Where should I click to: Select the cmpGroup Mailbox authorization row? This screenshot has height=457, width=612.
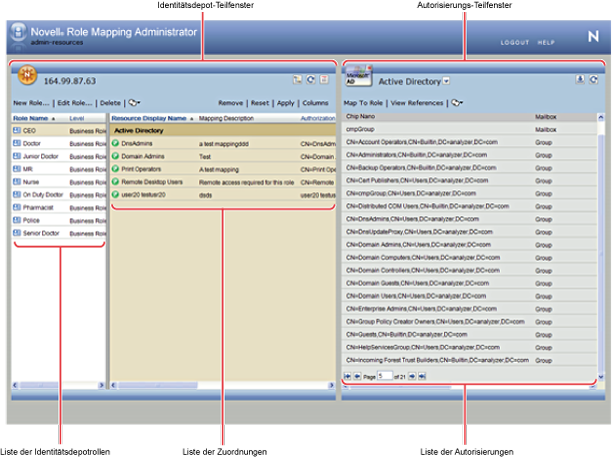click(x=470, y=129)
